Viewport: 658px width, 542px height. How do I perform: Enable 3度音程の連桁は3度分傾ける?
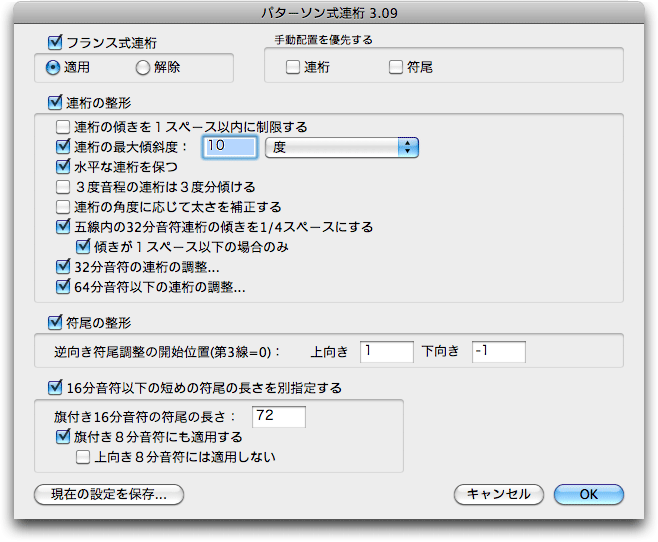[63, 187]
